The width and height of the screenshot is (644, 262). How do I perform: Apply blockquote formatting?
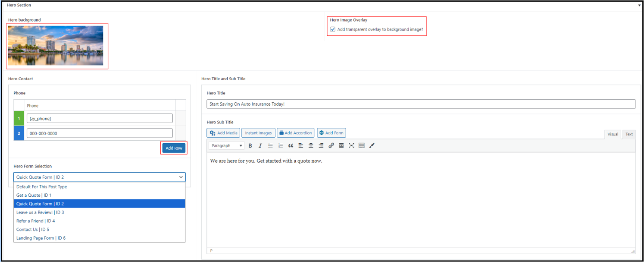291,146
